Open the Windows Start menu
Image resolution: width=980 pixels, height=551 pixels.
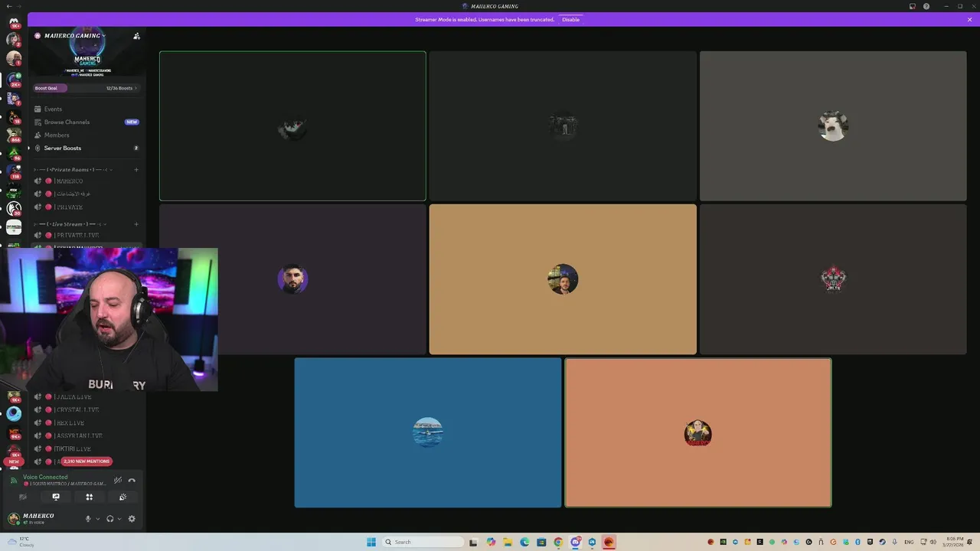tap(371, 542)
